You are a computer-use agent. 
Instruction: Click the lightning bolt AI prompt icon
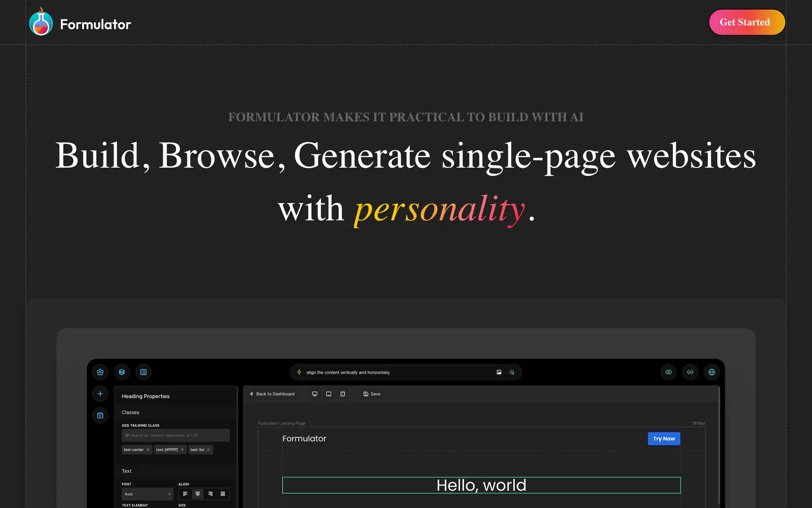point(299,372)
